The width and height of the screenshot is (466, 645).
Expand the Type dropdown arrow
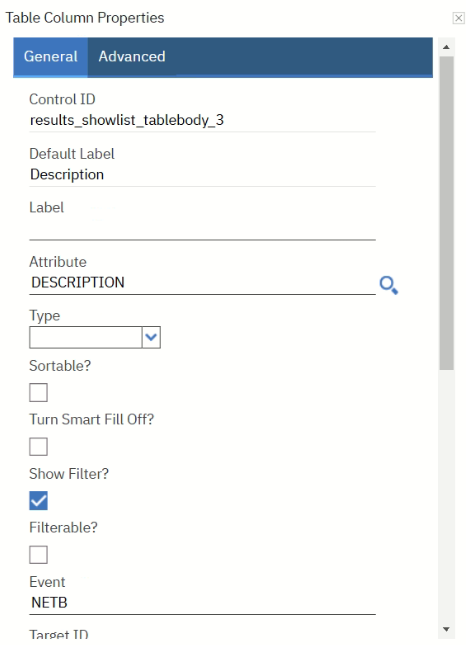[x=151, y=337]
